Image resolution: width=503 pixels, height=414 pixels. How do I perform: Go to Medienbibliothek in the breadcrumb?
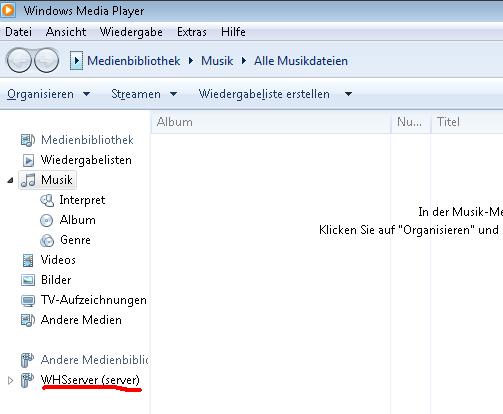pos(134,61)
